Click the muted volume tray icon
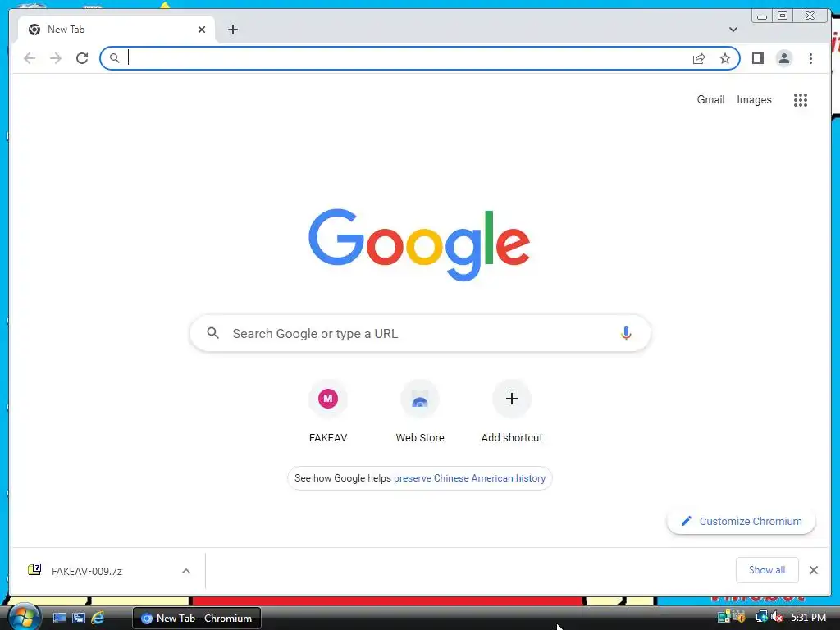This screenshot has height=630, width=840. point(776,617)
